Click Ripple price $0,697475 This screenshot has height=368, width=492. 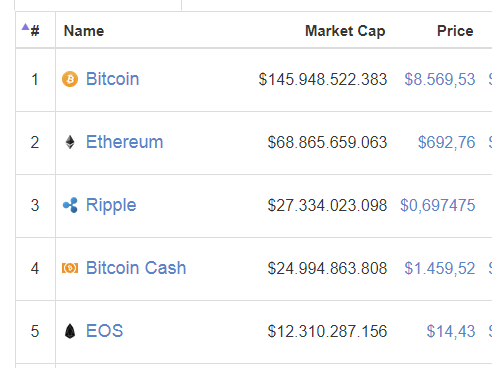click(438, 205)
